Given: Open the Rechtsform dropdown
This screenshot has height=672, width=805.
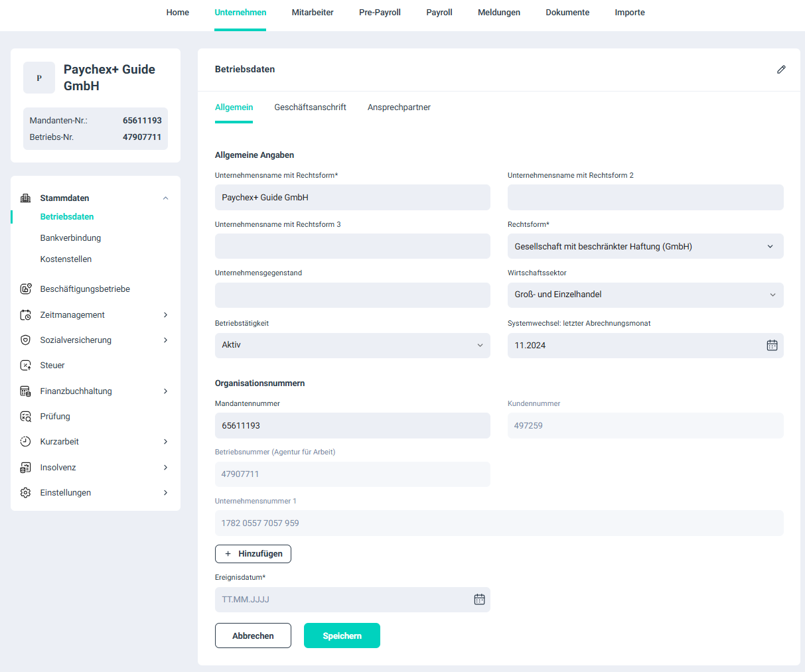Looking at the screenshot, I should (x=645, y=246).
